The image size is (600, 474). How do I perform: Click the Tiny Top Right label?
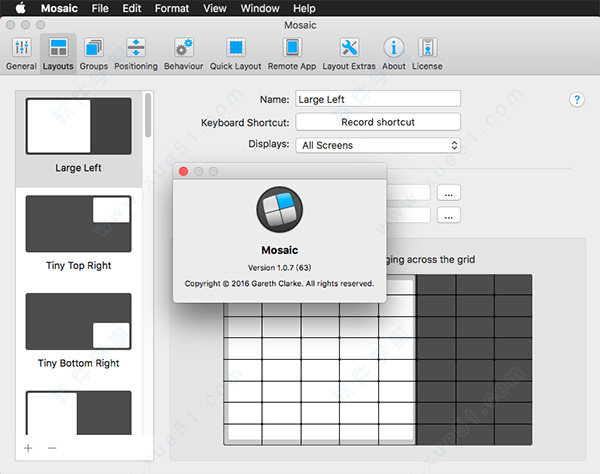click(x=78, y=266)
